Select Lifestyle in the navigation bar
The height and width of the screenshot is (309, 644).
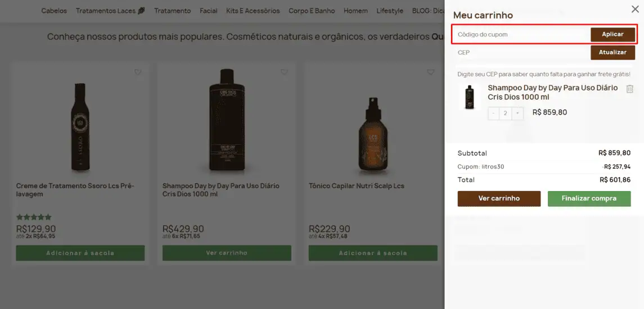390,11
